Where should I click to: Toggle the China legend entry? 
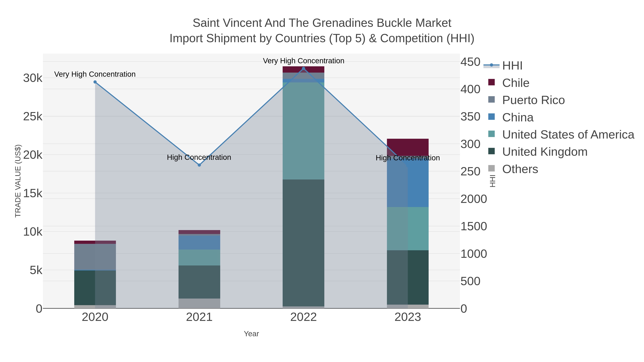511,117
